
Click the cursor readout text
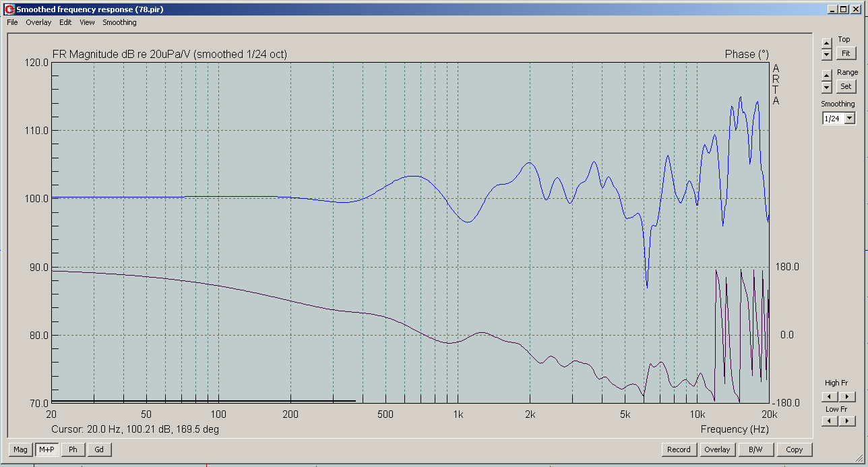[x=135, y=429]
